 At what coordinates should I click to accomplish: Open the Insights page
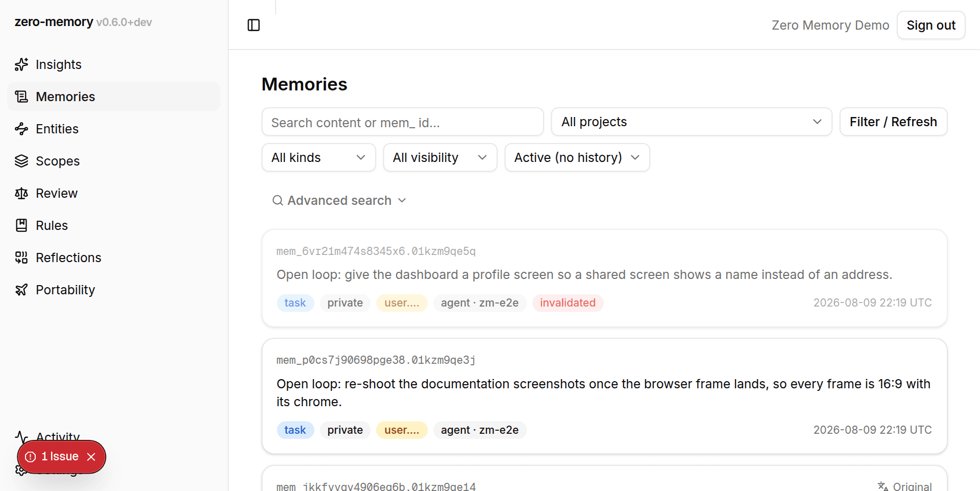click(x=114, y=64)
